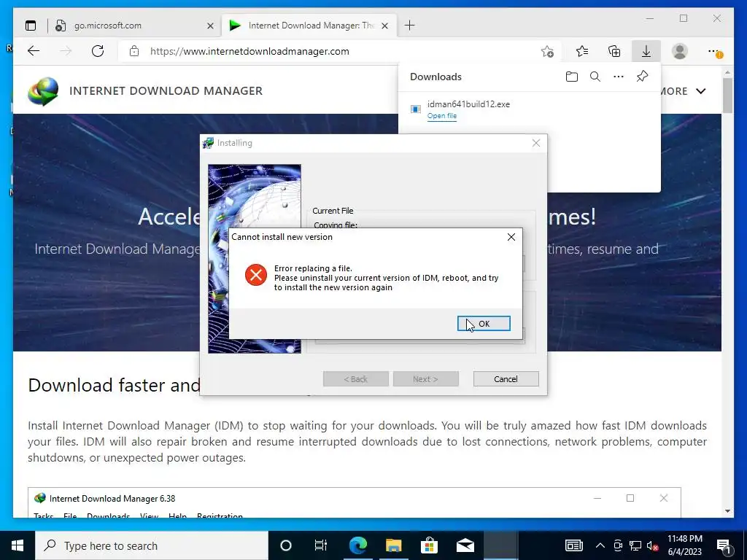Open Cortana circle on taskbar
This screenshot has width=747, height=560.
pos(286,545)
